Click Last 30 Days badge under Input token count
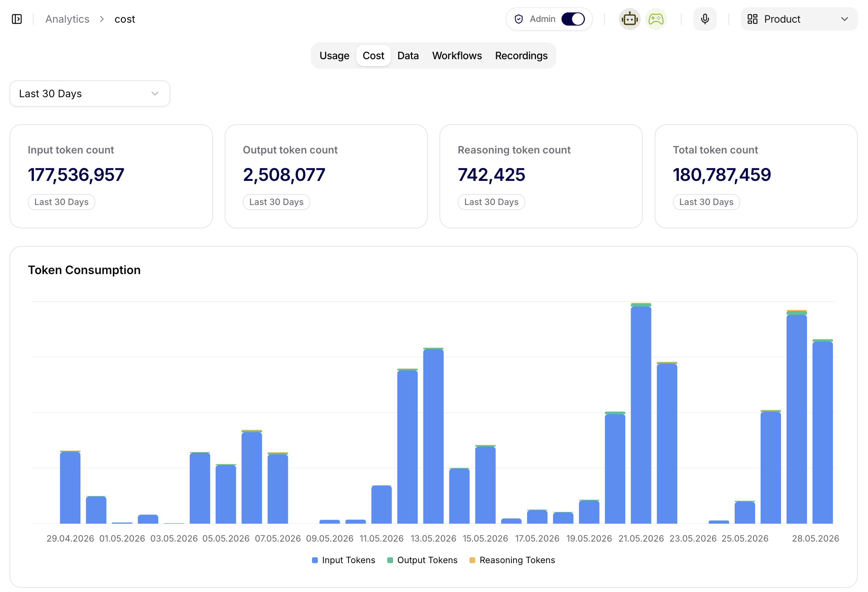The height and width of the screenshot is (592, 868). [x=61, y=202]
